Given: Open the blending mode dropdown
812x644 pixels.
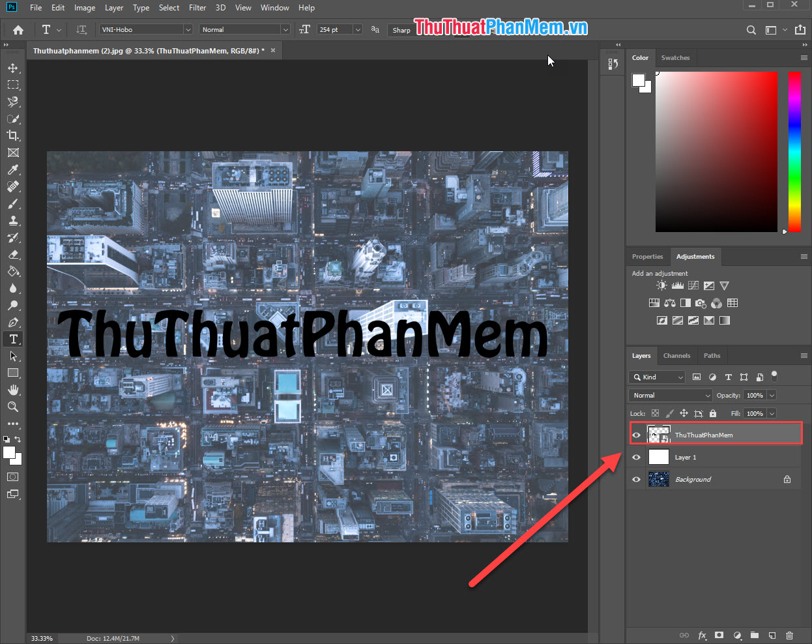Looking at the screenshot, I should pyautogui.click(x=669, y=395).
